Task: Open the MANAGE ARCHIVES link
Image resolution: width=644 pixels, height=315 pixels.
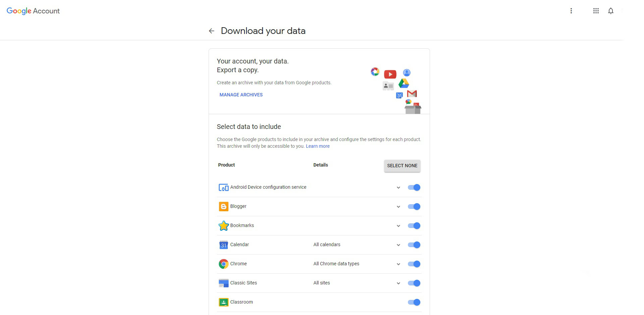Action: [x=241, y=95]
